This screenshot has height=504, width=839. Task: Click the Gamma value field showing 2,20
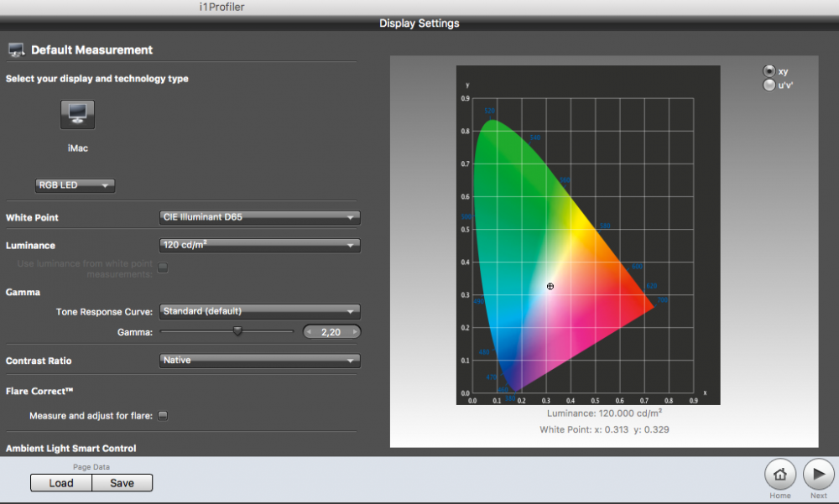[x=331, y=332]
